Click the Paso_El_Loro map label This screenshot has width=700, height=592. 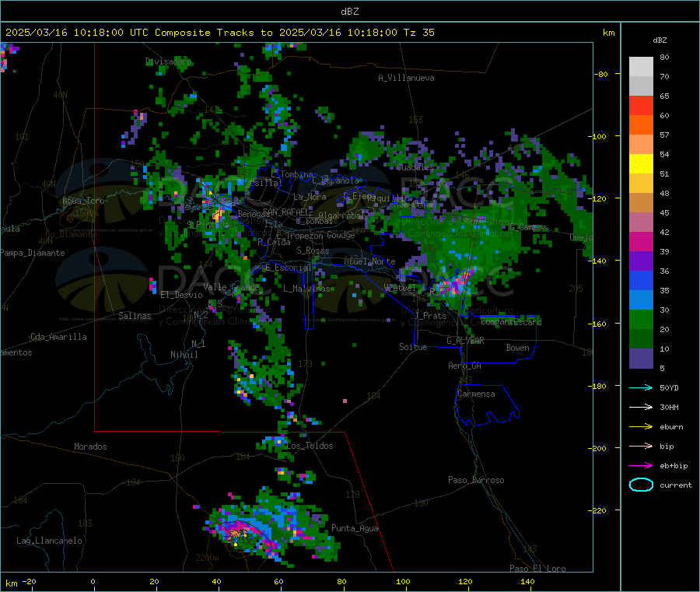(537, 569)
